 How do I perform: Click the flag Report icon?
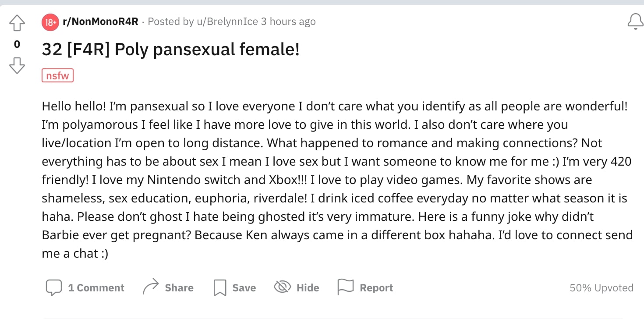345,287
